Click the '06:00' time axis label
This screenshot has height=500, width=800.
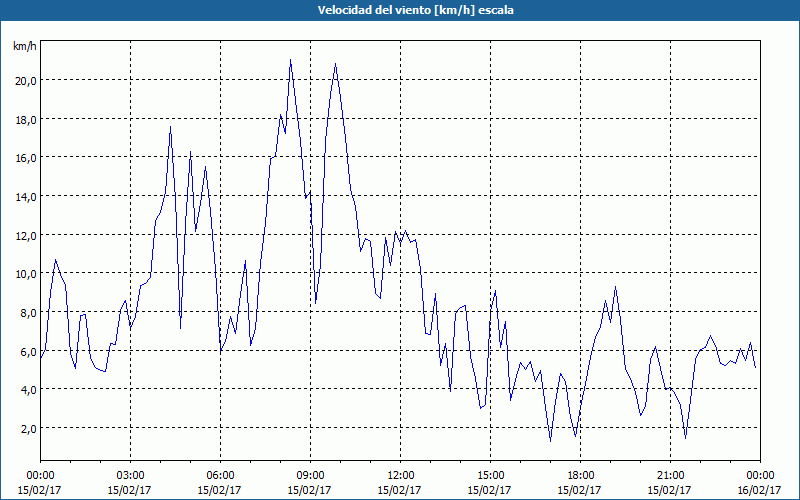(x=220, y=476)
